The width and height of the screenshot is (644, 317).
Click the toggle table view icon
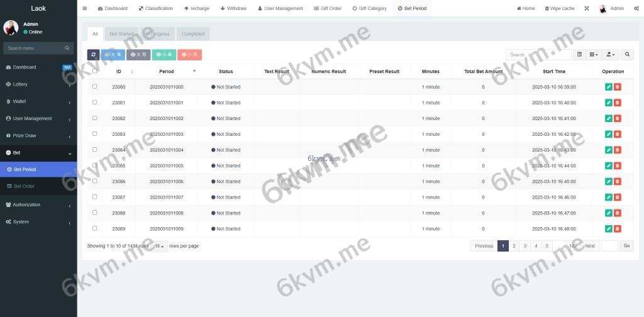point(579,55)
